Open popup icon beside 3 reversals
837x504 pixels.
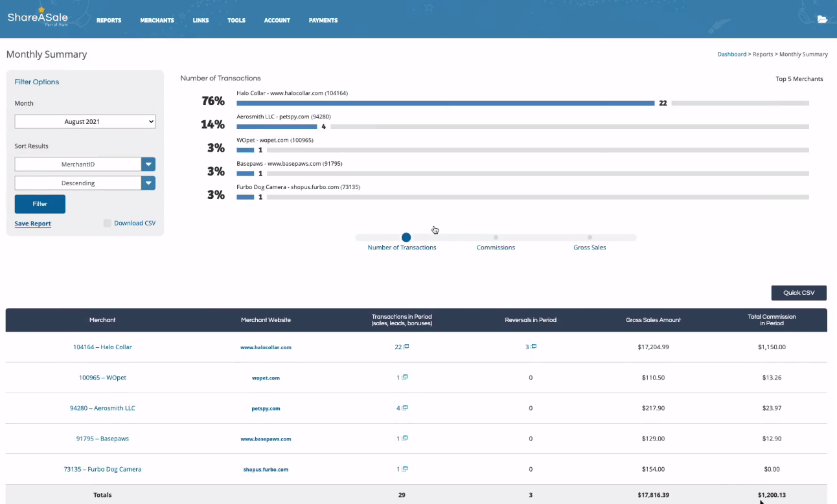point(534,347)
